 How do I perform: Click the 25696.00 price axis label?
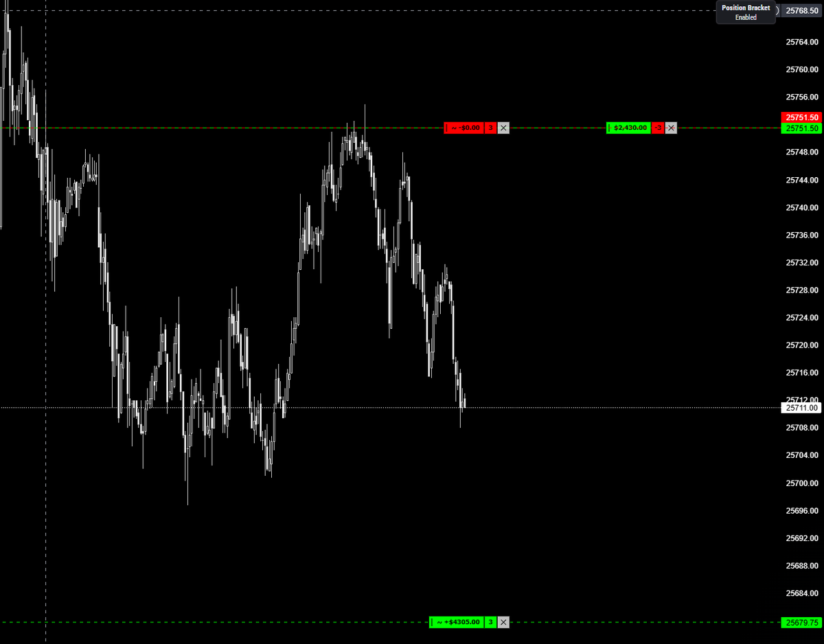click(801, 511)
